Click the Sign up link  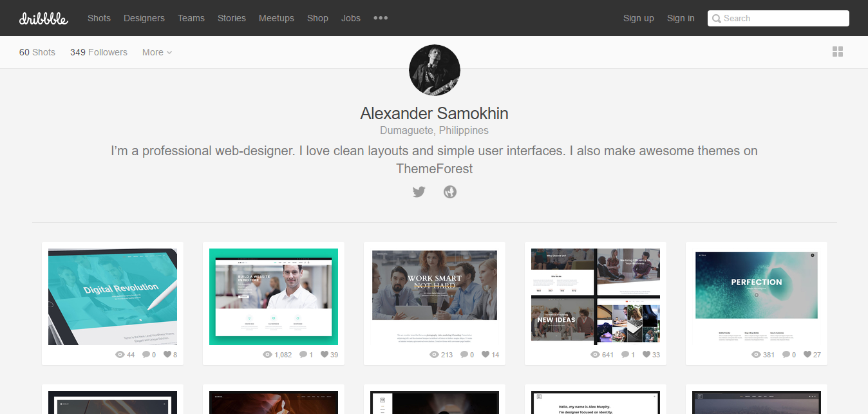[638, 18]
